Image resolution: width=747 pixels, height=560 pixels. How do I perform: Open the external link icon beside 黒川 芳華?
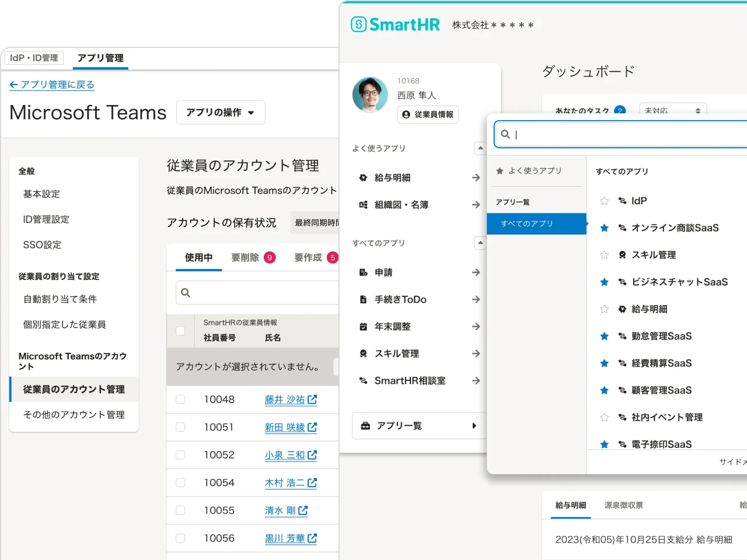point(312,538)
